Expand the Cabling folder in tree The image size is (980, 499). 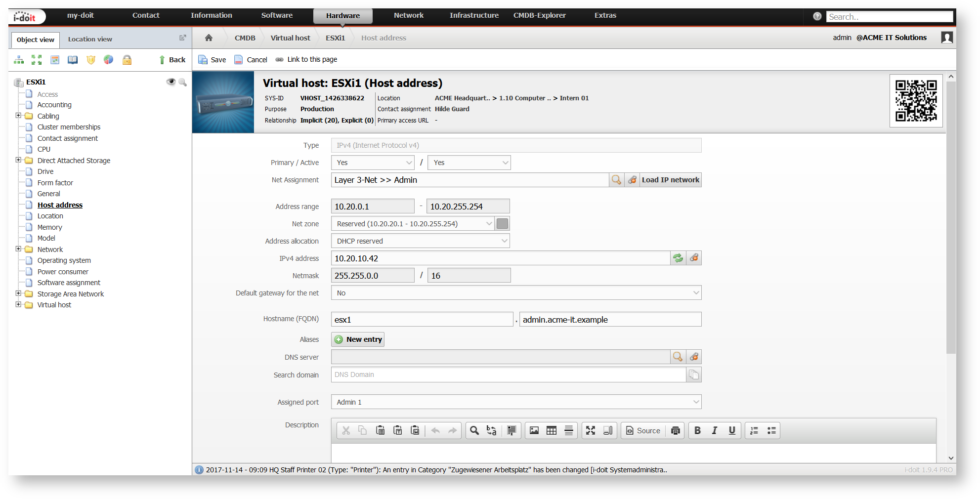click(x=18, y=116)
